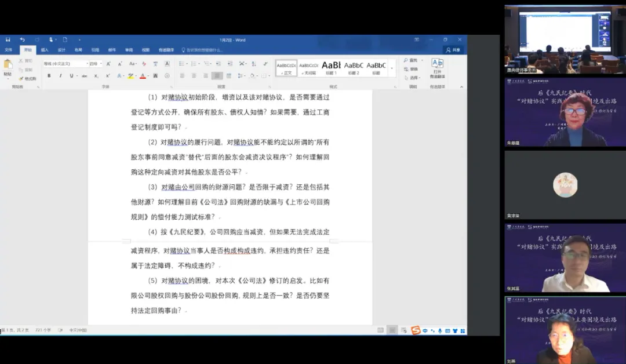The height and width of the screenshot is (364, 626).
Task: Click the Paste clipboard icon
Action: click(8, 64)
